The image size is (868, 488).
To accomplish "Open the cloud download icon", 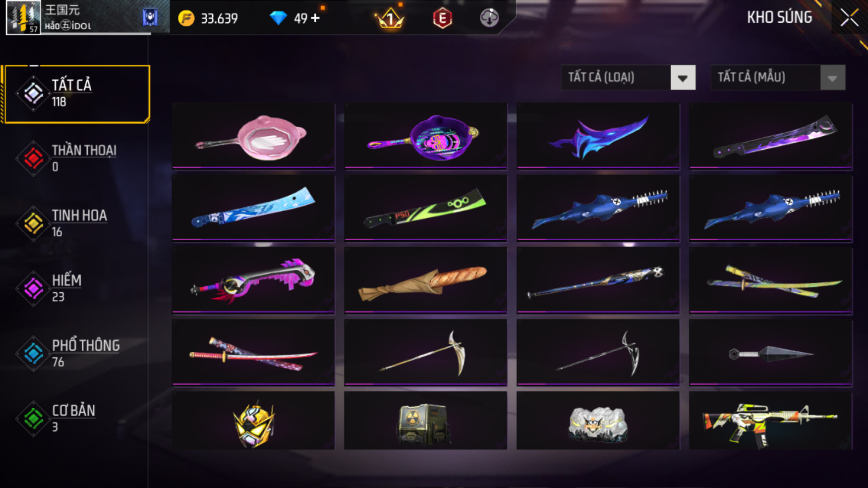I will pos(489,18).
